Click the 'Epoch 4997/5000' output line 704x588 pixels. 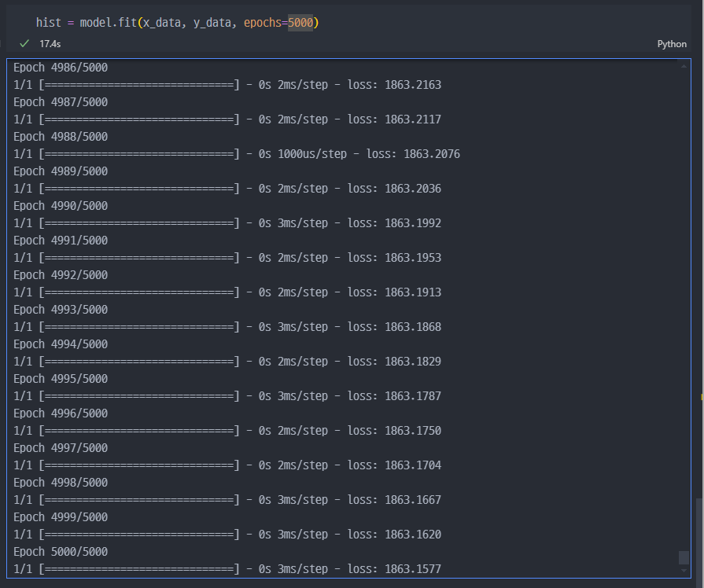tap(61, 447)
